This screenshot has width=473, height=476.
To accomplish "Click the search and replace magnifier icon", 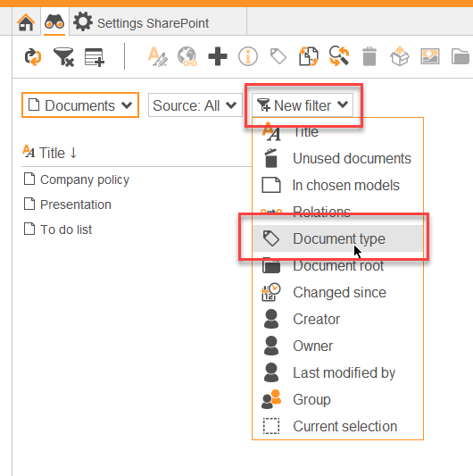I will [x=339, y=56].
